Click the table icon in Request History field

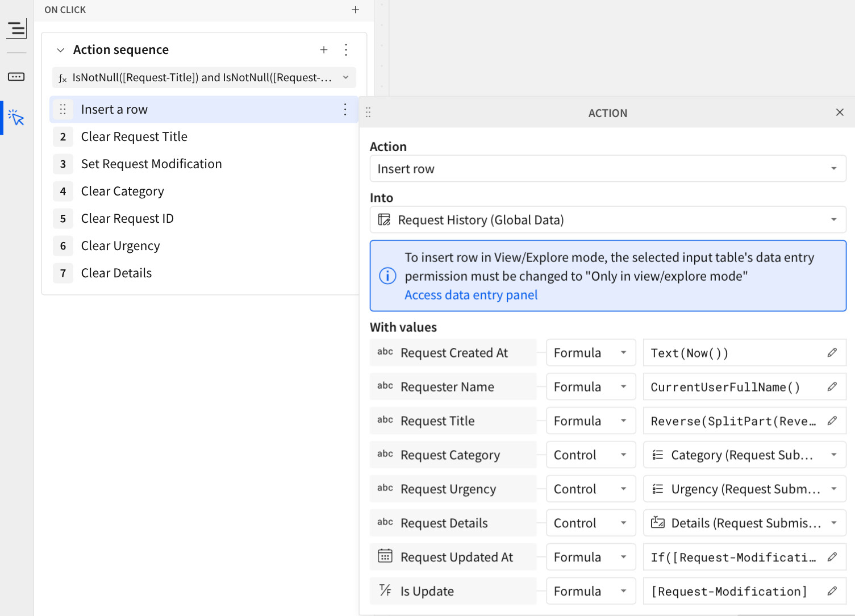tap(385, 219)
